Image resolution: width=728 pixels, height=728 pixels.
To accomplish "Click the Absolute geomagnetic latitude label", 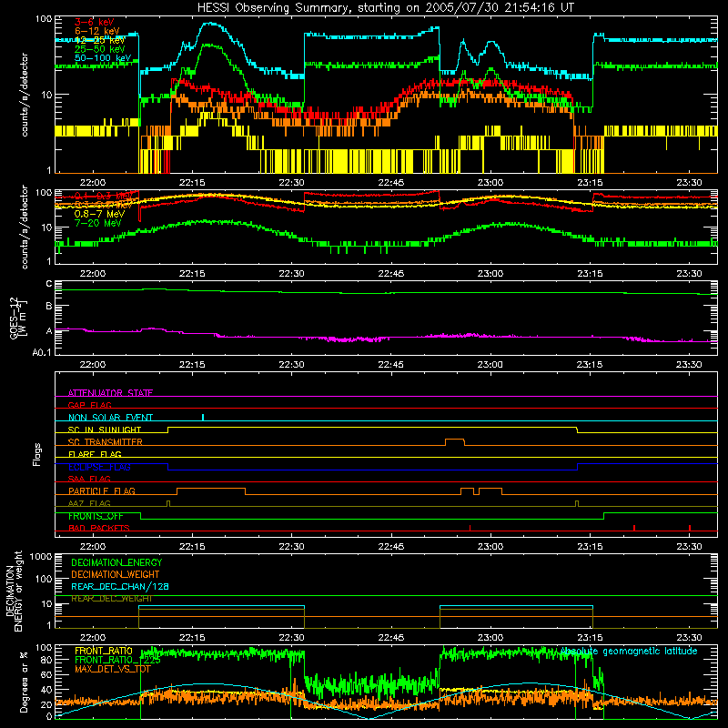I will (629, 652).
